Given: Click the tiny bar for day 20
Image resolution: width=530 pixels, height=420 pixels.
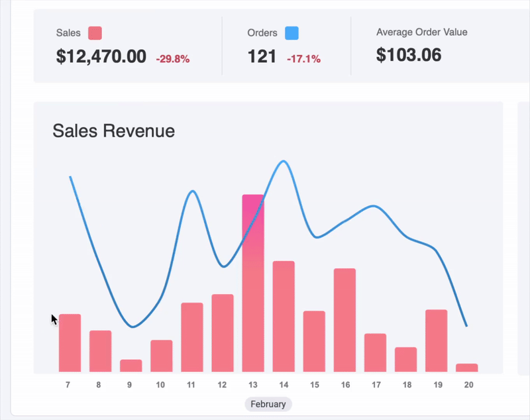Looking at the screenshot, I should point(467,368).
